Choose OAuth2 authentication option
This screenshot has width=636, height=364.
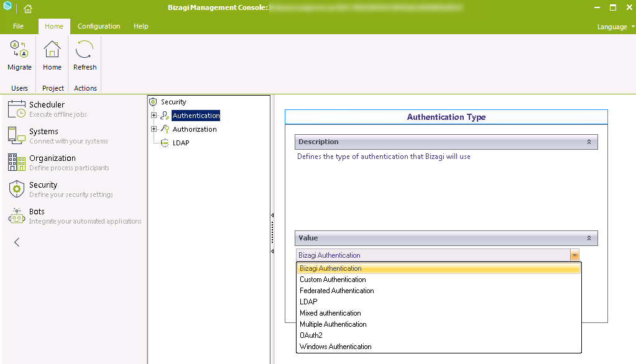(x=439, y=335)
